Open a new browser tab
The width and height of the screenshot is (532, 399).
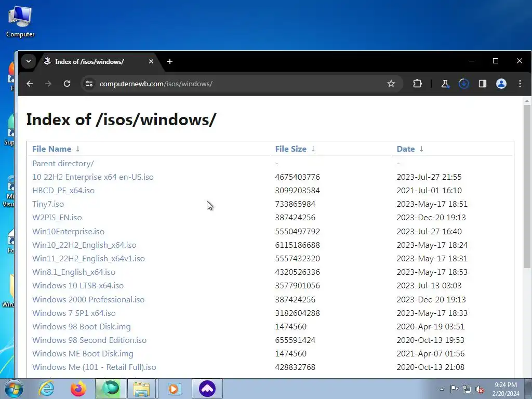pyautogui.click(x=170, y=61)
